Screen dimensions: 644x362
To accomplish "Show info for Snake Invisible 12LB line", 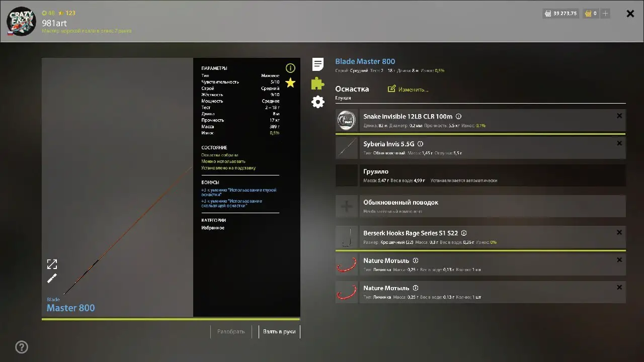I will pyautogui.click(x=458, y=117).
